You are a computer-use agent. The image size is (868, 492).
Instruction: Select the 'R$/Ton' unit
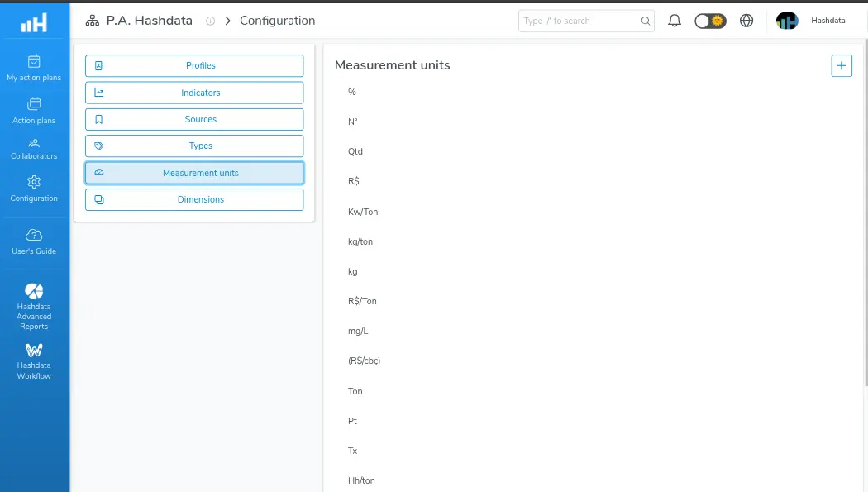[362, 302]
